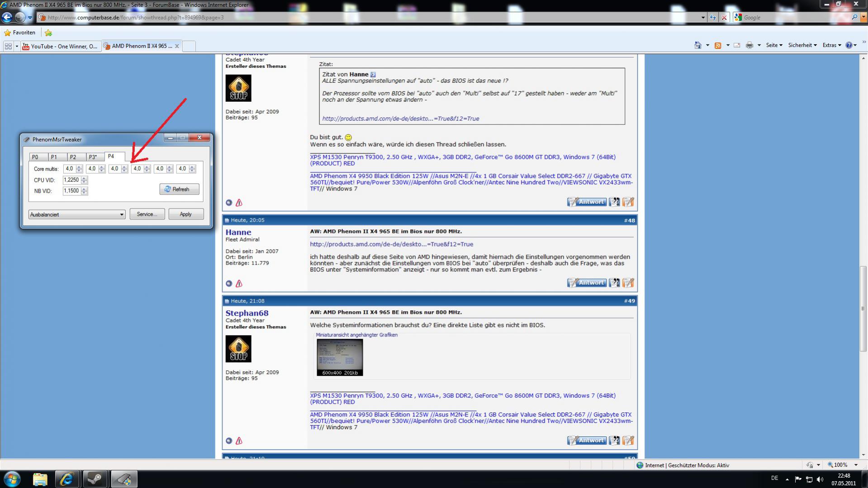Click the Antwort button in post #49
This screenshot has height=488, width=868.
pyautogui.click(x=587, y=440)
